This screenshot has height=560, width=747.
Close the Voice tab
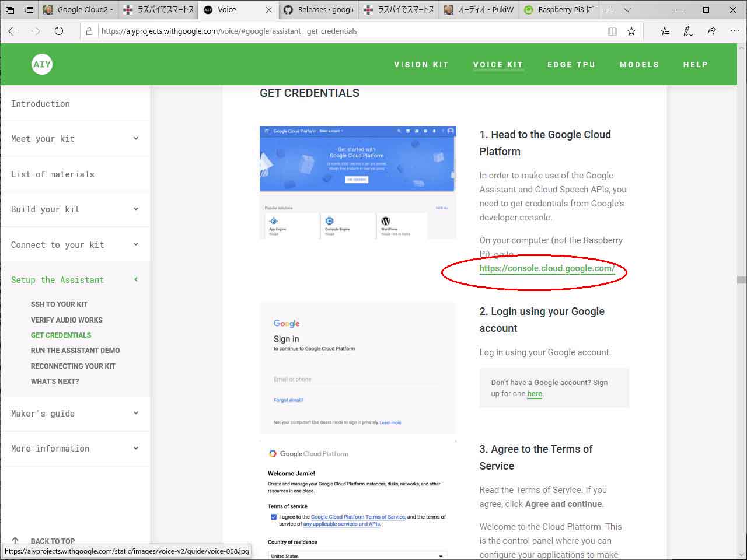(268, 10)
